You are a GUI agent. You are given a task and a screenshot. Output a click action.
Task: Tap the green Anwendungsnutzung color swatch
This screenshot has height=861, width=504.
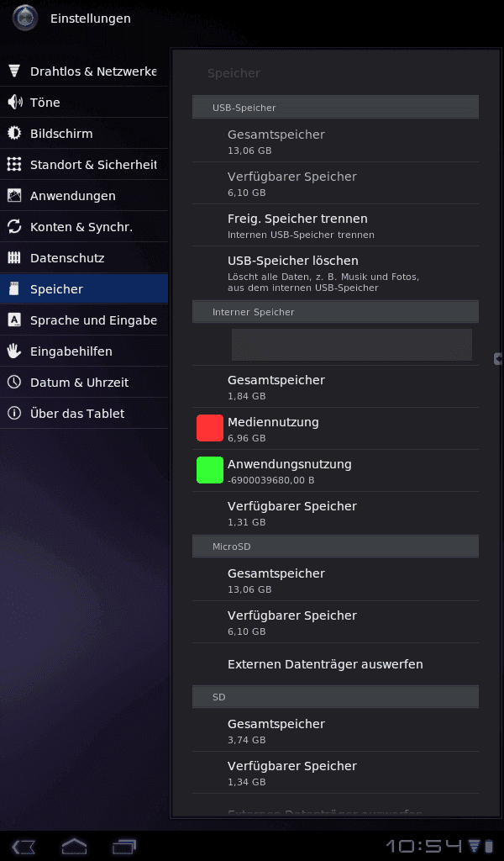210,470
